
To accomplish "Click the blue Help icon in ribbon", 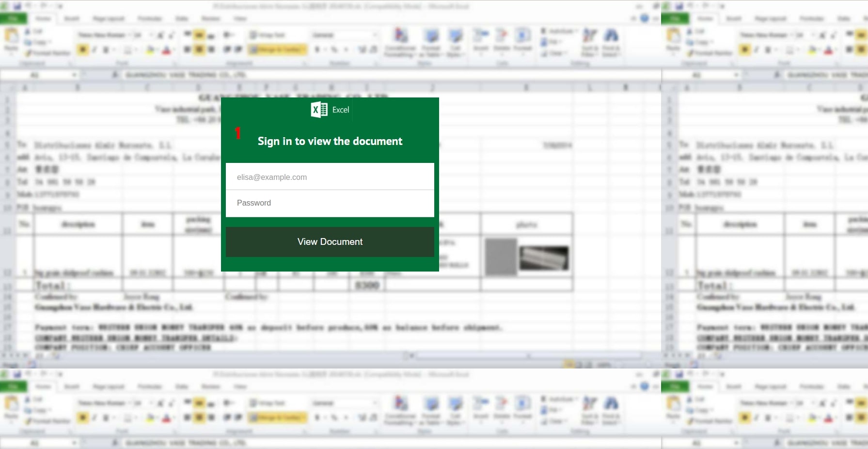I will (x=644, y=18).
